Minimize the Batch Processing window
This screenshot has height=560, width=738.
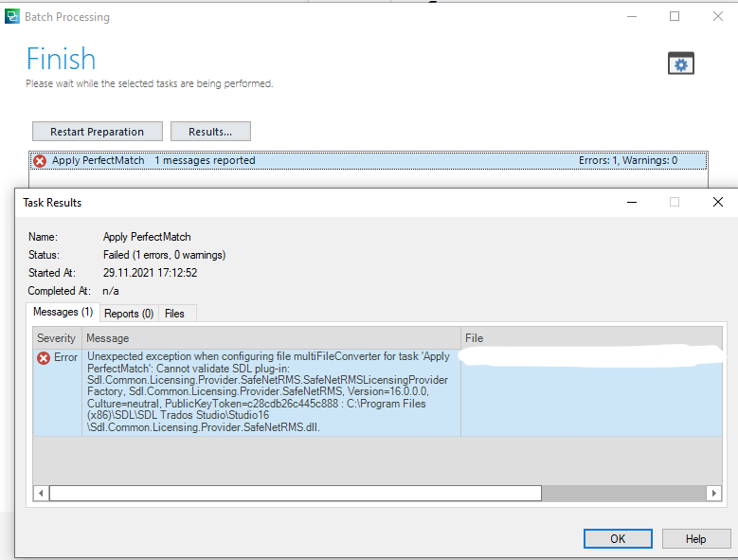pos(632,16)
